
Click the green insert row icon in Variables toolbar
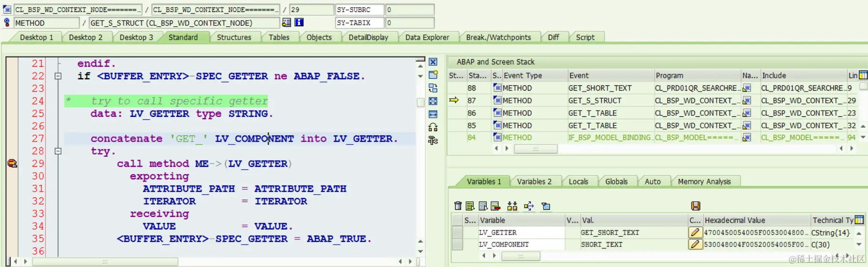tap(471, 206)
